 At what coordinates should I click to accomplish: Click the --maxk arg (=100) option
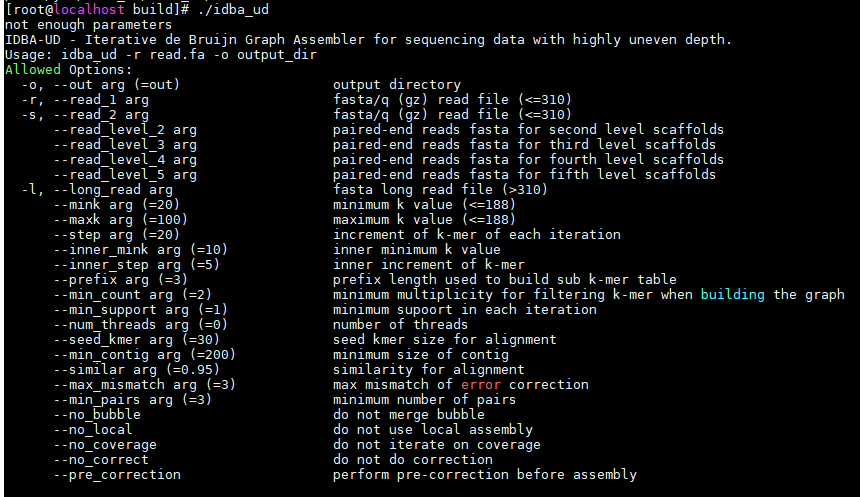(121, 219)
